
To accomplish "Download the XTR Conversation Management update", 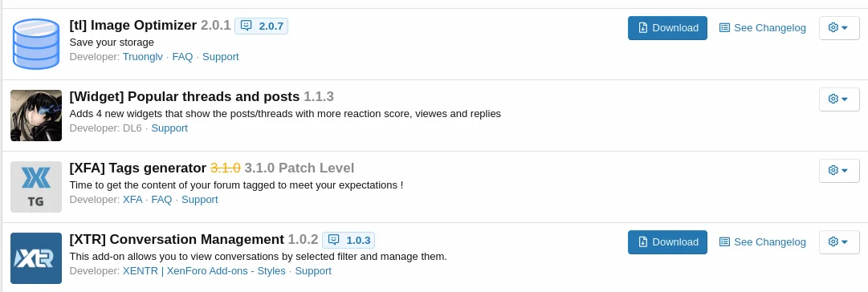I will 667,242.
